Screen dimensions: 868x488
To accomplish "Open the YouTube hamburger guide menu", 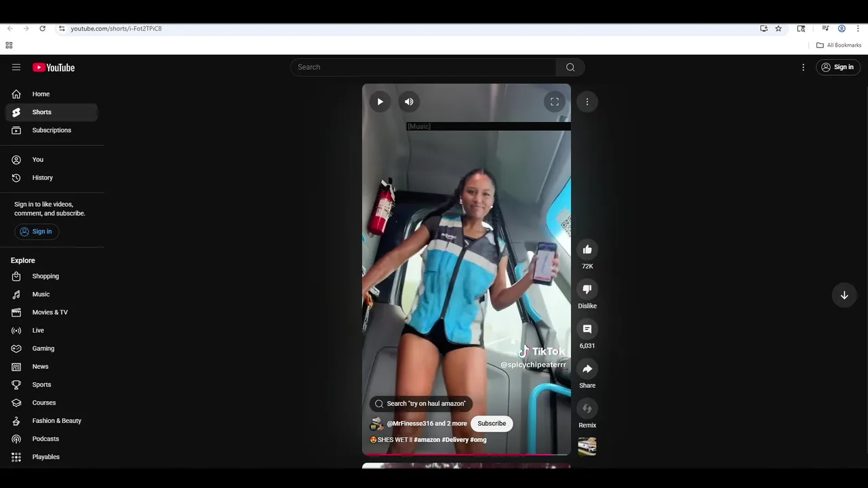I will tap(16, 67).
